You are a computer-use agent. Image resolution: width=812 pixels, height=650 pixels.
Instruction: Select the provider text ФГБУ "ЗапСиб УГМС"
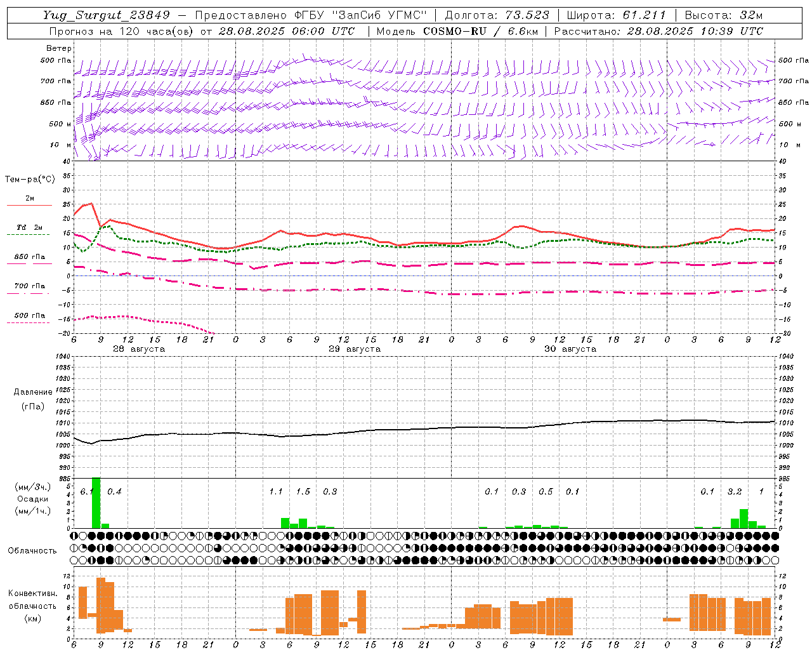(x=362, y=15)
